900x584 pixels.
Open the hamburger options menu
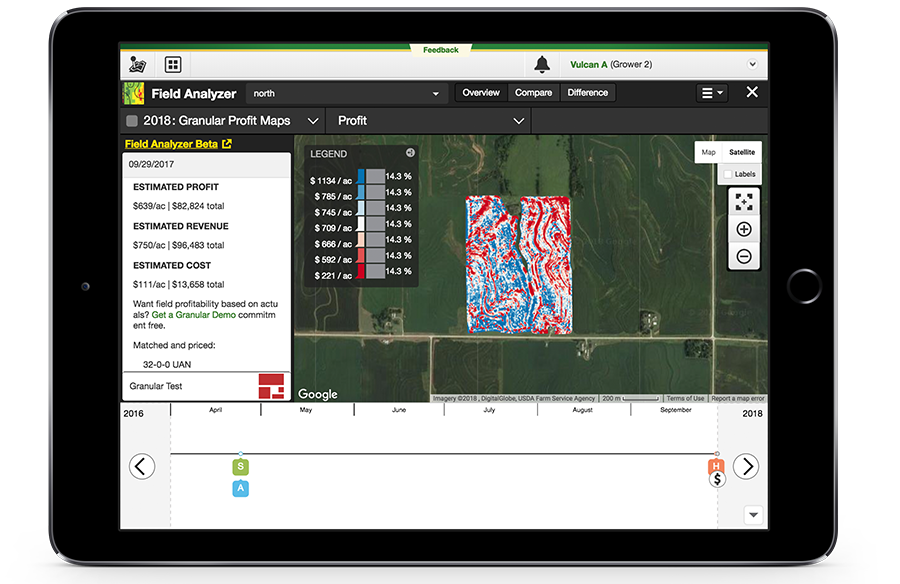coord(712,92)
